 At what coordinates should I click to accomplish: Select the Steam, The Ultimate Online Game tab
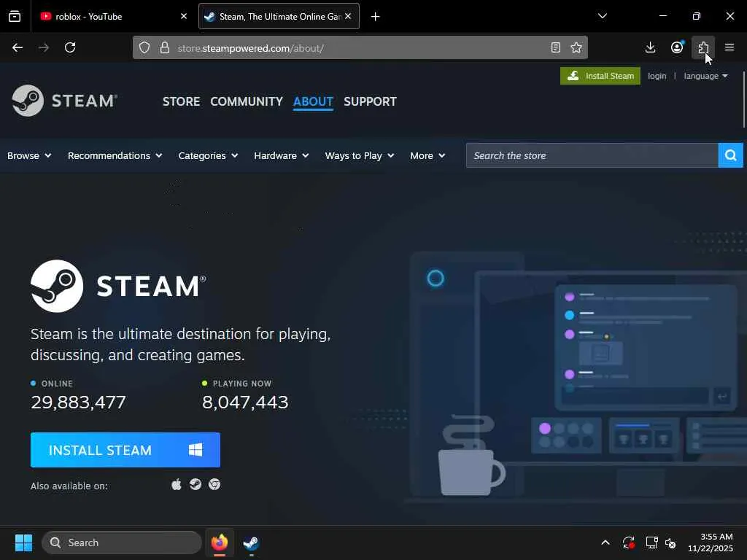point(279,17)
